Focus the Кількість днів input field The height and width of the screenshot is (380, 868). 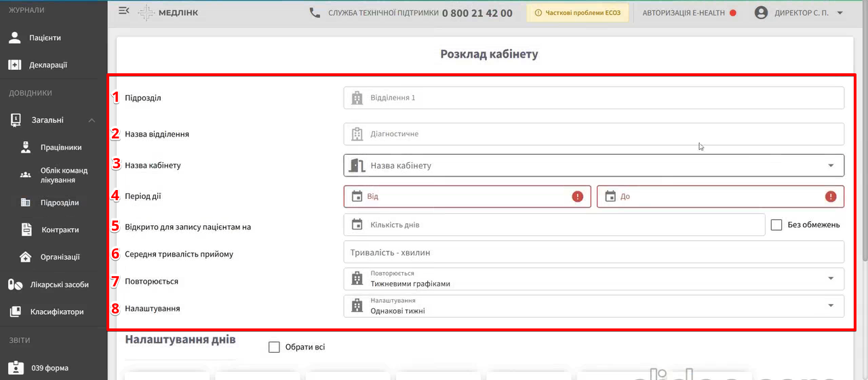tap(554, 225)
